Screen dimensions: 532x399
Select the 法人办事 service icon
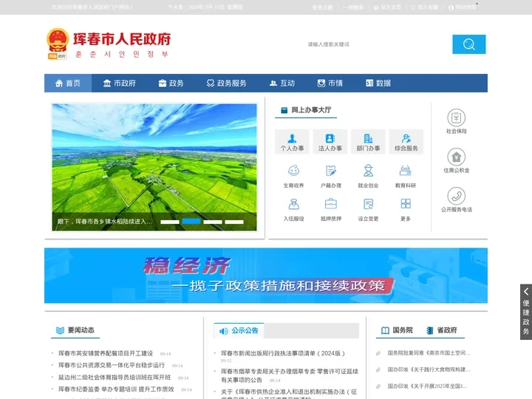[330, 142]
